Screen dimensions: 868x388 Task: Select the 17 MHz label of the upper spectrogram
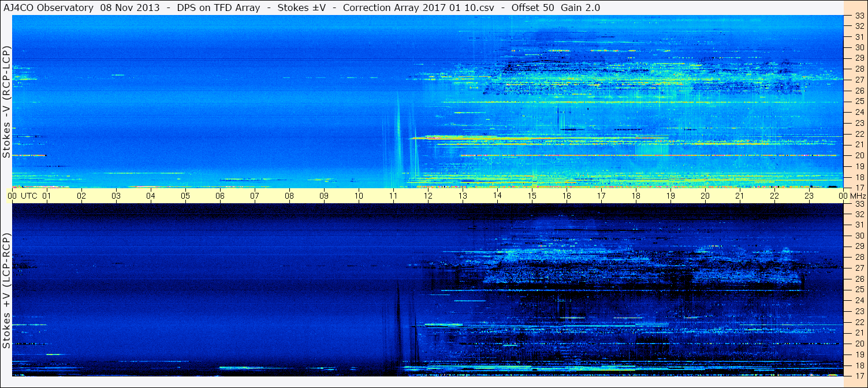859,188
